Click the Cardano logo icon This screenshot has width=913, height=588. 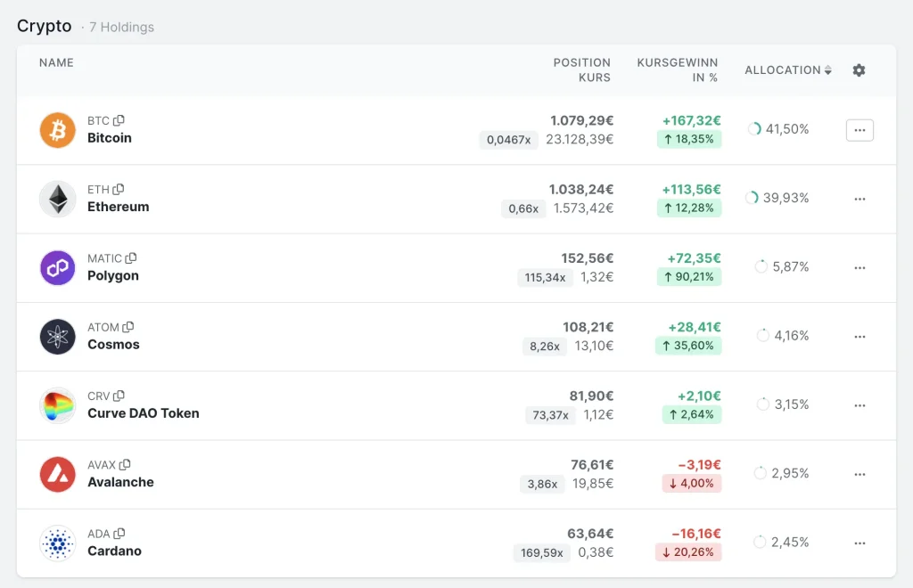pyautogui.click(x=58, y=543)
